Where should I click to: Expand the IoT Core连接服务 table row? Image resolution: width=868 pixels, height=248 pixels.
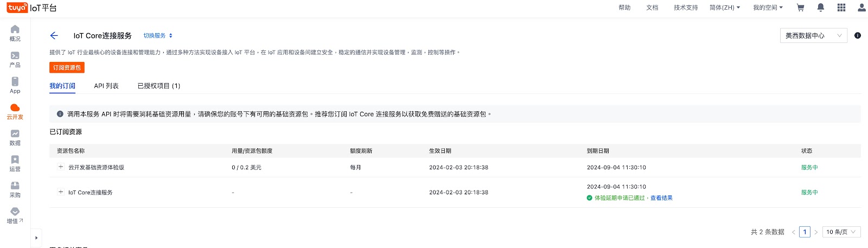click(x=61, y=192)
